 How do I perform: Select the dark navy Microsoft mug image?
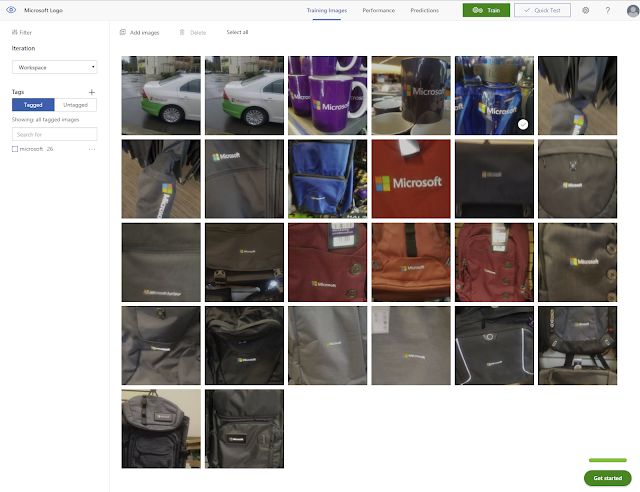tap(411, 95)
